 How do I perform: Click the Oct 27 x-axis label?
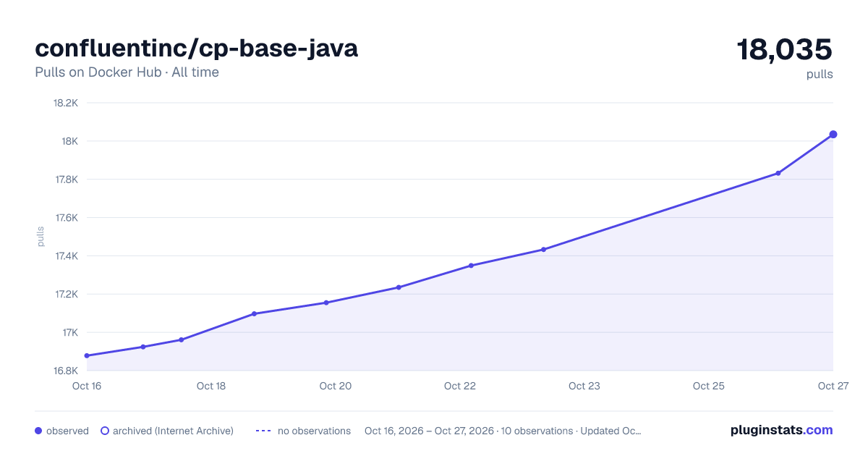point(833,386)
